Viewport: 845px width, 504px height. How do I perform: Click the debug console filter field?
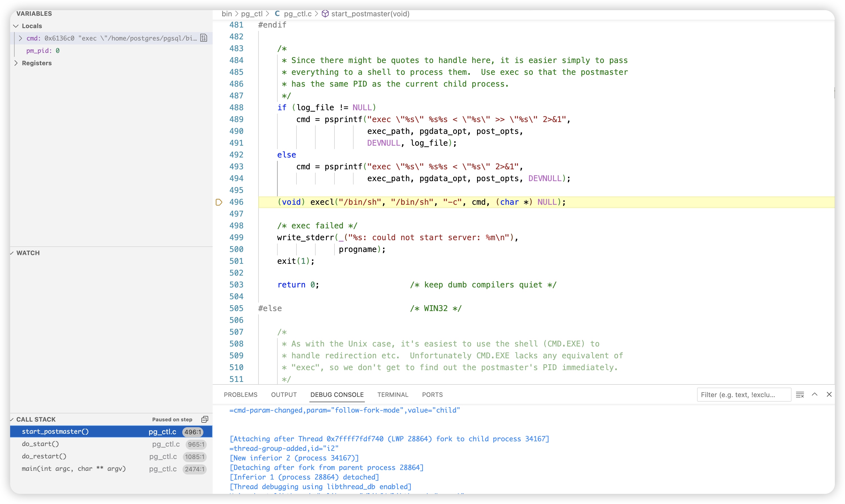743,395
